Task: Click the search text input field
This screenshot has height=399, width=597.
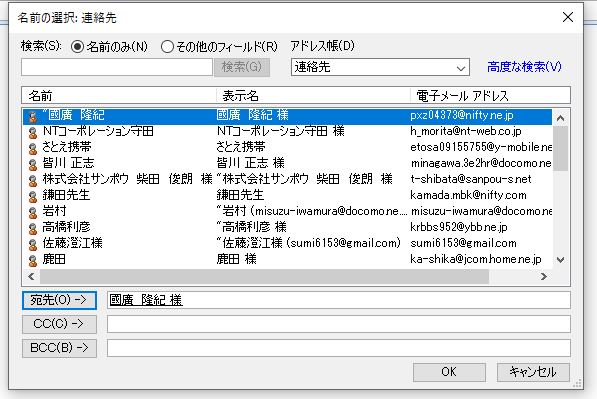Action: tap(117, 67)
